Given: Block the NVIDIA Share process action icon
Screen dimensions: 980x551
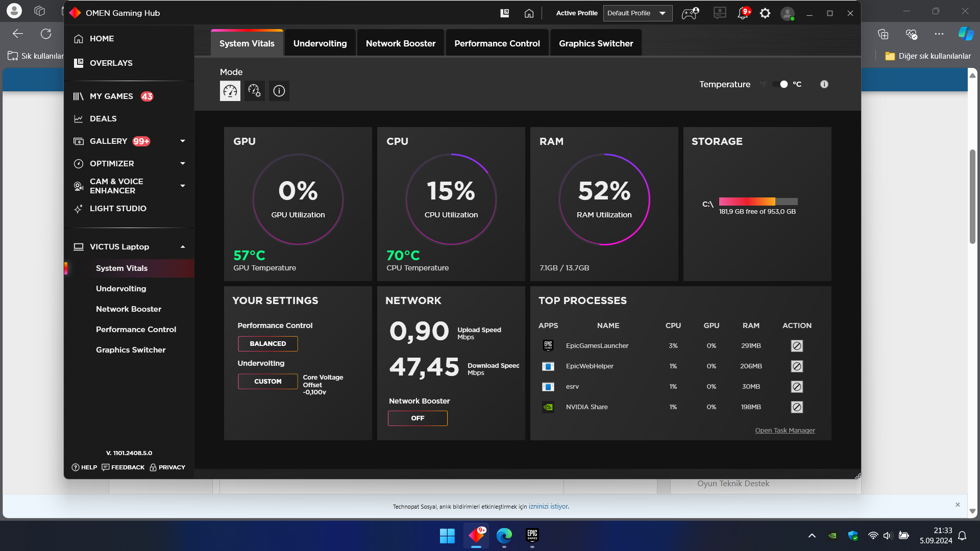Looking at the screenshot, I should click(x=796, y=407).
